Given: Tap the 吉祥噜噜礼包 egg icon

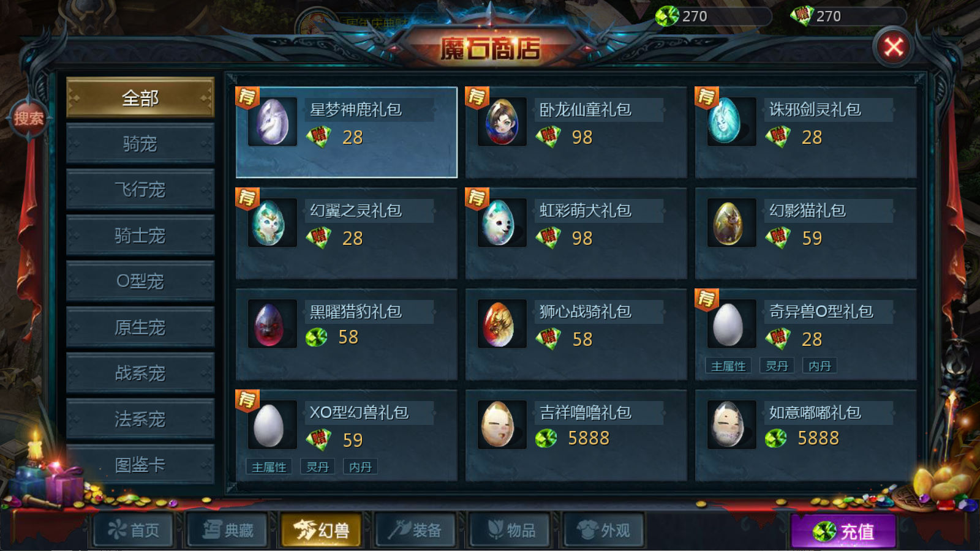Looking at the screenshot, I should 502,424.
